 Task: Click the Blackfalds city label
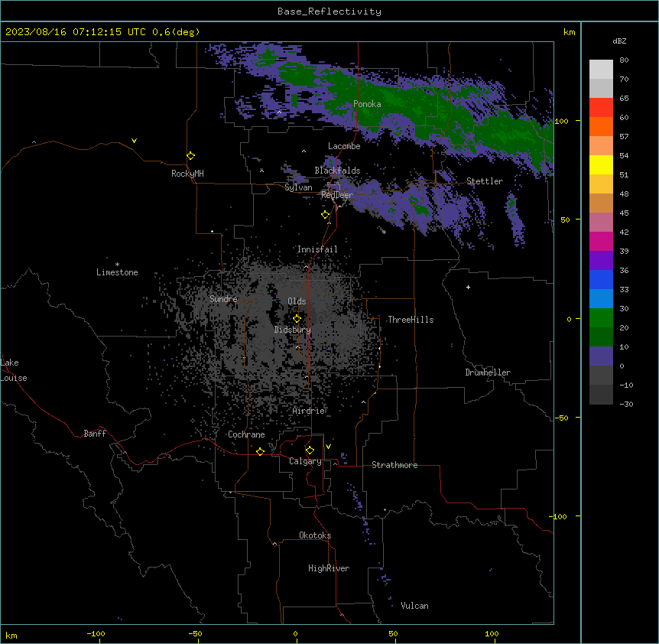tap(337, 171)
